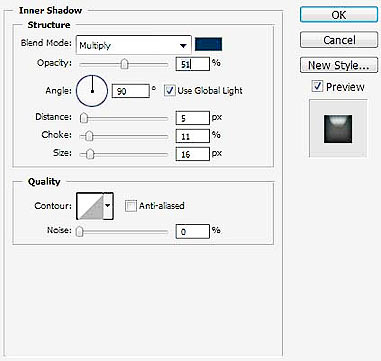Open the dark blue shadow color swatch
Viewport: 381px width, 361px height.
(x=208, y=44)
